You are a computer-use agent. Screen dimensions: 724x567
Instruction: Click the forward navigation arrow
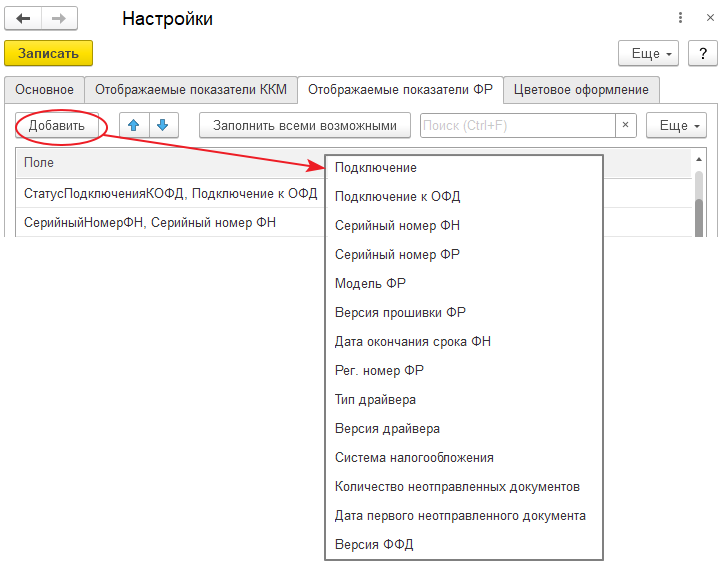59,19
